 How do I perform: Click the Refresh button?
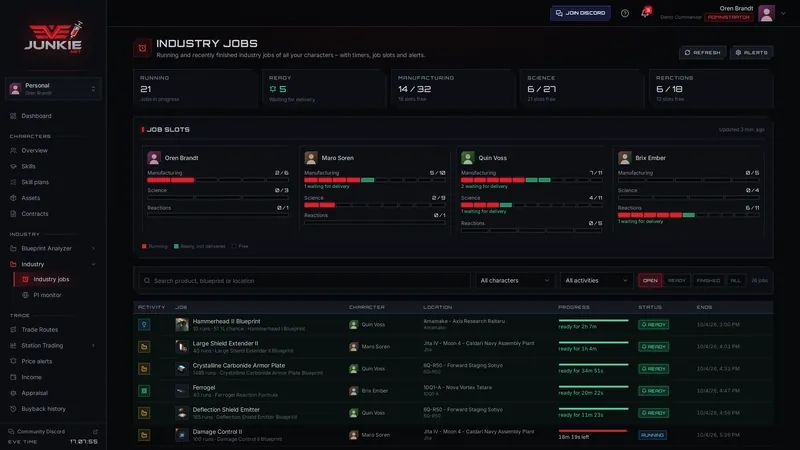click(703, 53)
